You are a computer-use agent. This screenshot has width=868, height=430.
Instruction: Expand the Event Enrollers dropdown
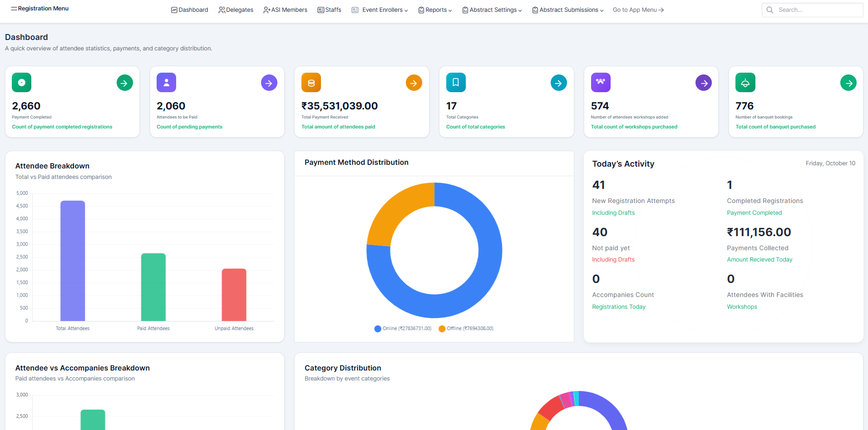pyautogui.click(x=380, y=10)
